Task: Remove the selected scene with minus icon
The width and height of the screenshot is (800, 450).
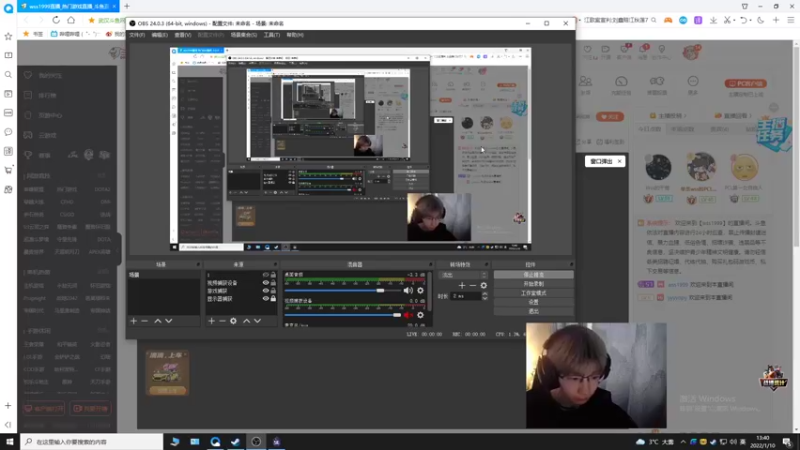Action: coord(144,321)
